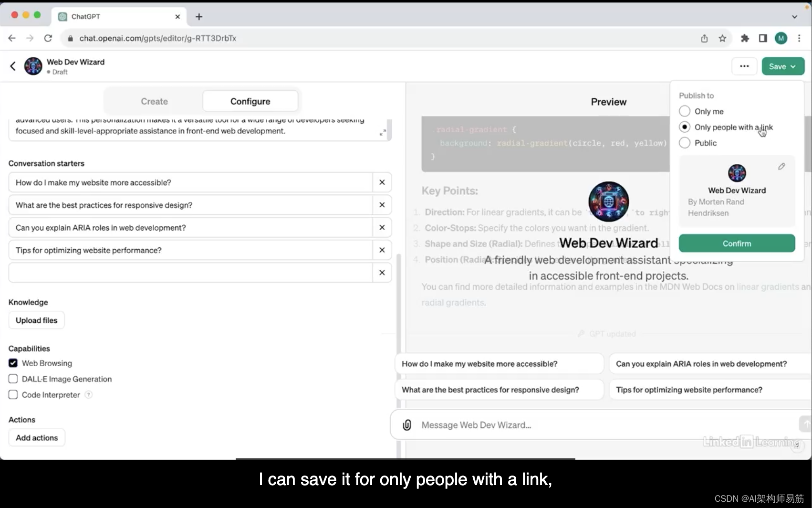Click the send message arrow button

point(805,423)
